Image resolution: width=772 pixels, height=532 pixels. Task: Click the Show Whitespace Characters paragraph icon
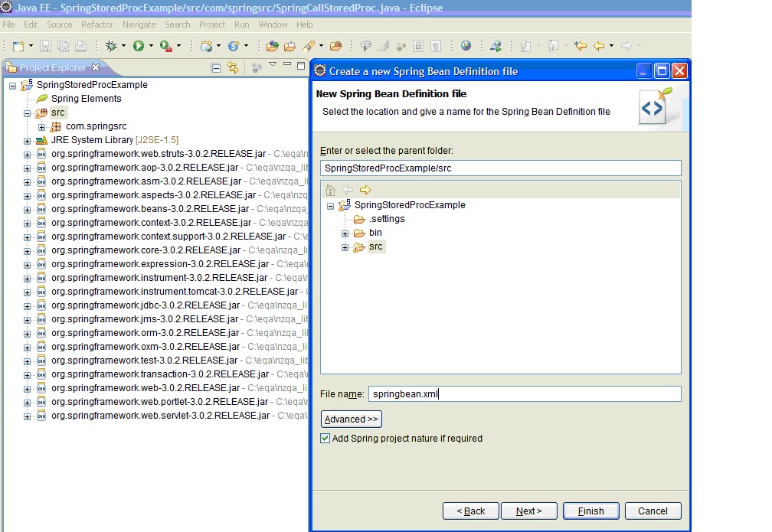(x=436, y=46)
